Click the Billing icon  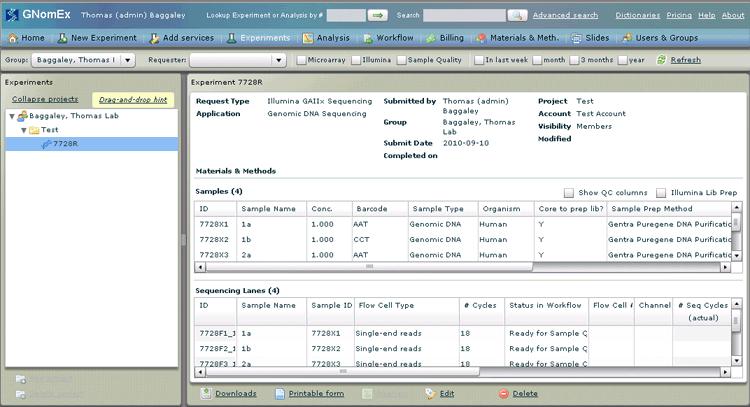coord(431,38)
